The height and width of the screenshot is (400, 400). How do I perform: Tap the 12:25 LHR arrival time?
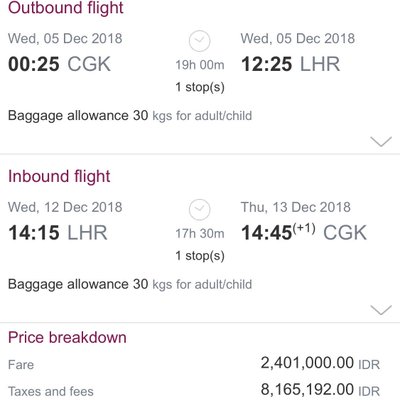[290, 64]
